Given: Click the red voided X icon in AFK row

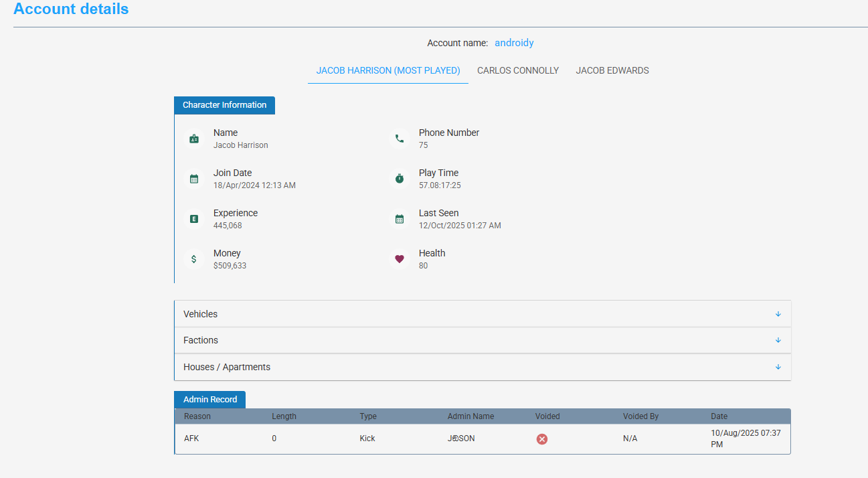Looking at the screenshot, I should [x=542, y=439].
